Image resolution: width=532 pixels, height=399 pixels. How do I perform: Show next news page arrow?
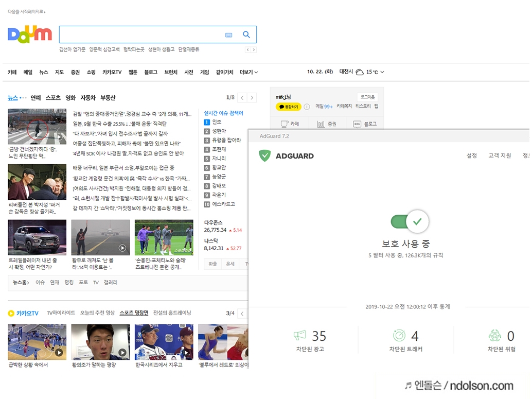pyautogui.click(x=252, y=98)
